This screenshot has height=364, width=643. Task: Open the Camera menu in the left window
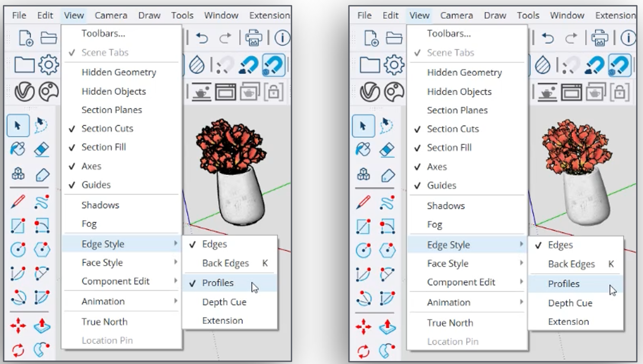coord(111,16)
